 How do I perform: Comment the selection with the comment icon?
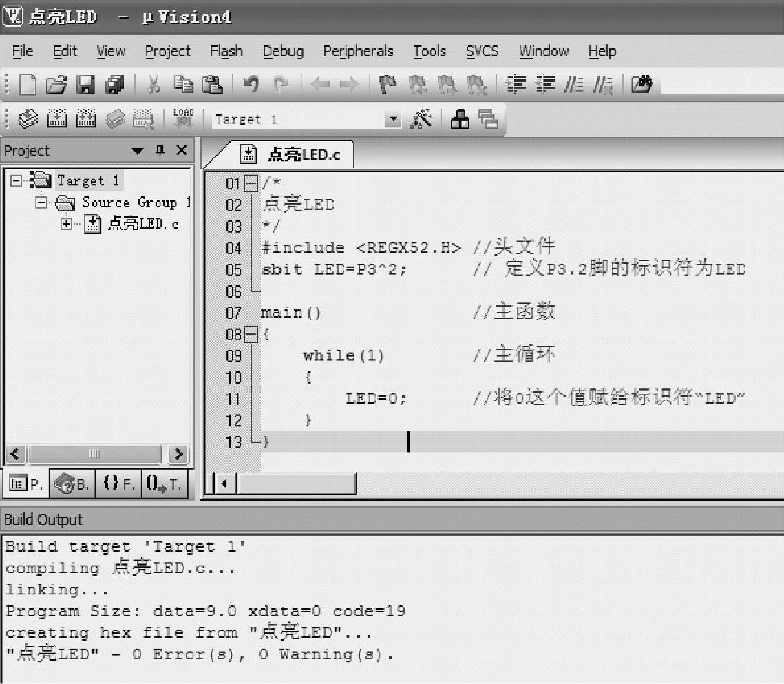[573, 85]
